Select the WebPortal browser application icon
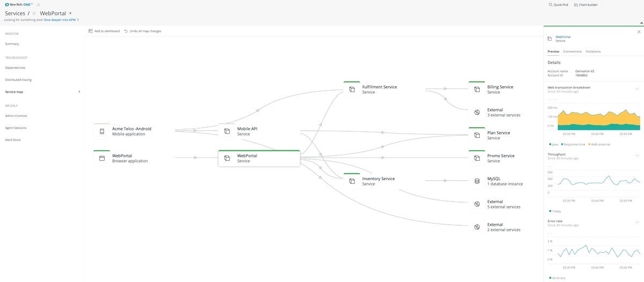 (x=102, y=159)
